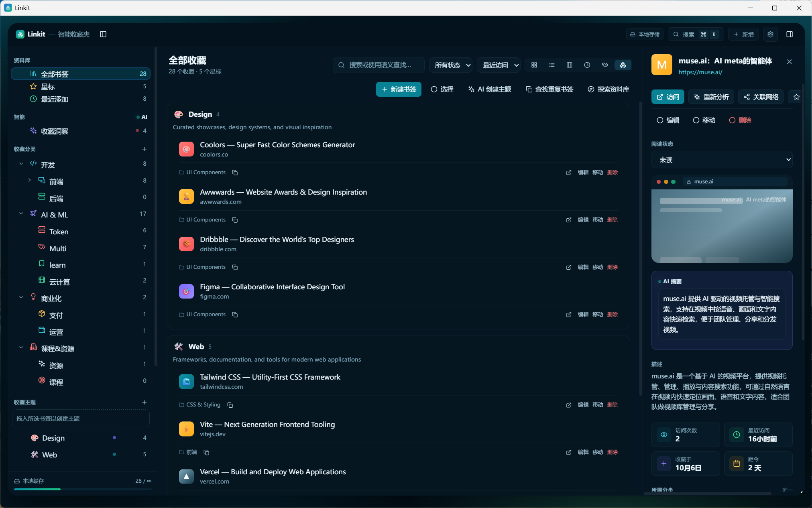Image resolution: width=812 pixels, height=508 pixels.
Task: Add new collection theme plus icon
Action: coord(144,402)
